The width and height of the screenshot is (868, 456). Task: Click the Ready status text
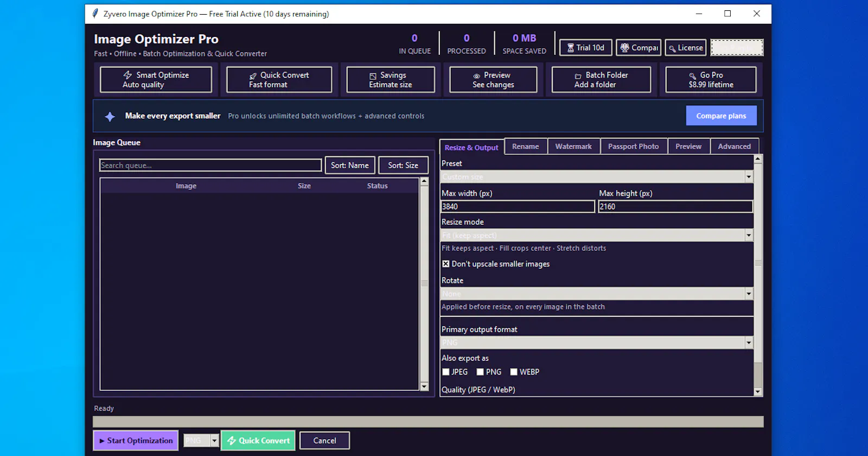pyautogui.click(x=104, y=408)
